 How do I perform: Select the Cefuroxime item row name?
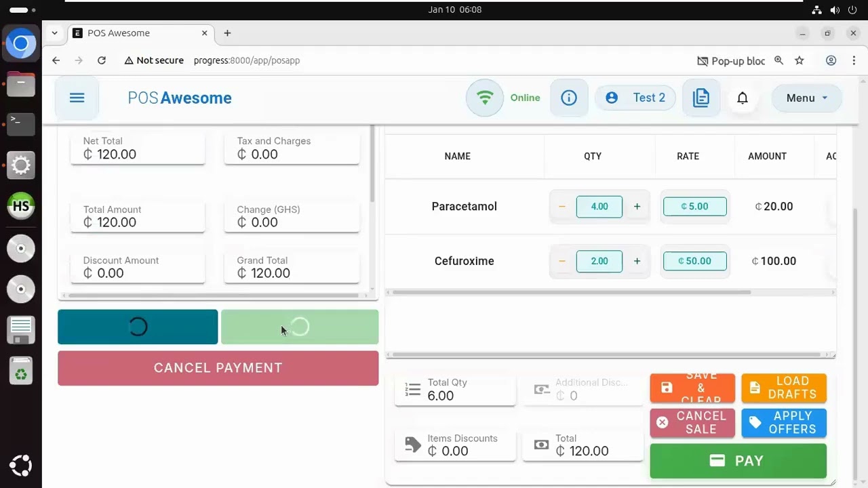click(x=465, y=261)
